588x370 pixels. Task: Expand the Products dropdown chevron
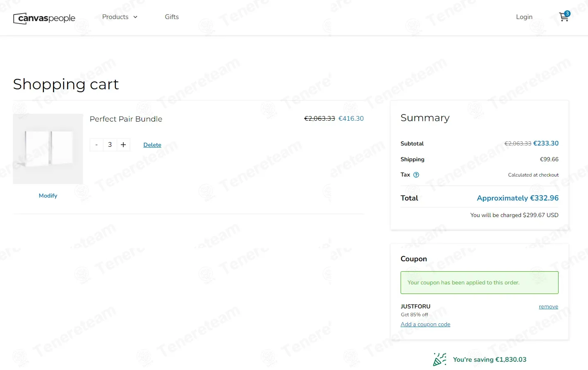135,17
